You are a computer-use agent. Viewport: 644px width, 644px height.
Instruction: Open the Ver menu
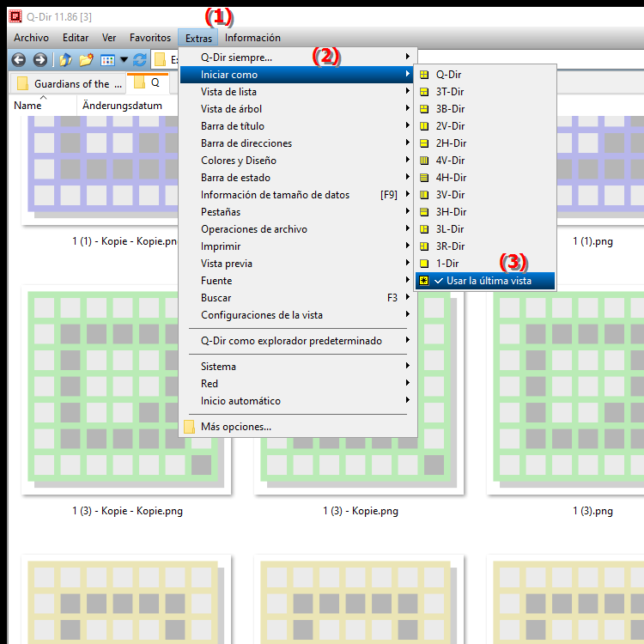point(109,38)
